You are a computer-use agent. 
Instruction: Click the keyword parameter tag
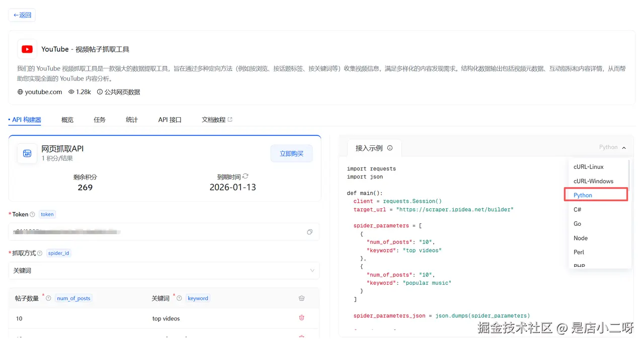point(198,298)
